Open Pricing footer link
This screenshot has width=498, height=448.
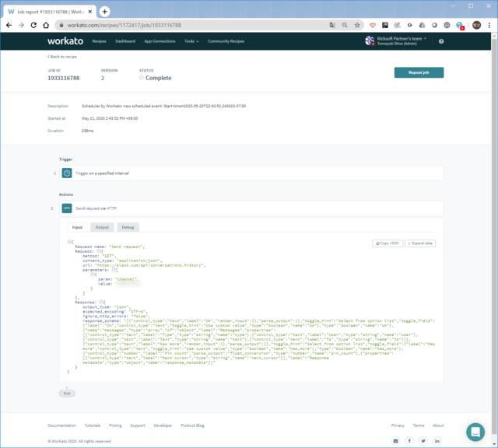pyautogui.click(x=115, y=425)
